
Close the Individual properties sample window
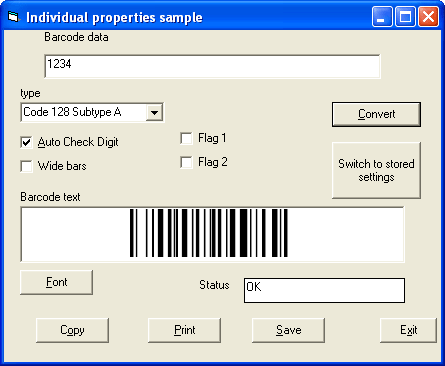(x=428, y=16)
